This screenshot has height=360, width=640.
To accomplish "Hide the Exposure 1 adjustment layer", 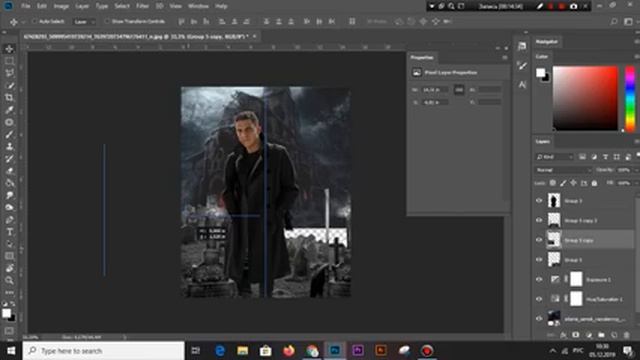I will click(539, 280).
